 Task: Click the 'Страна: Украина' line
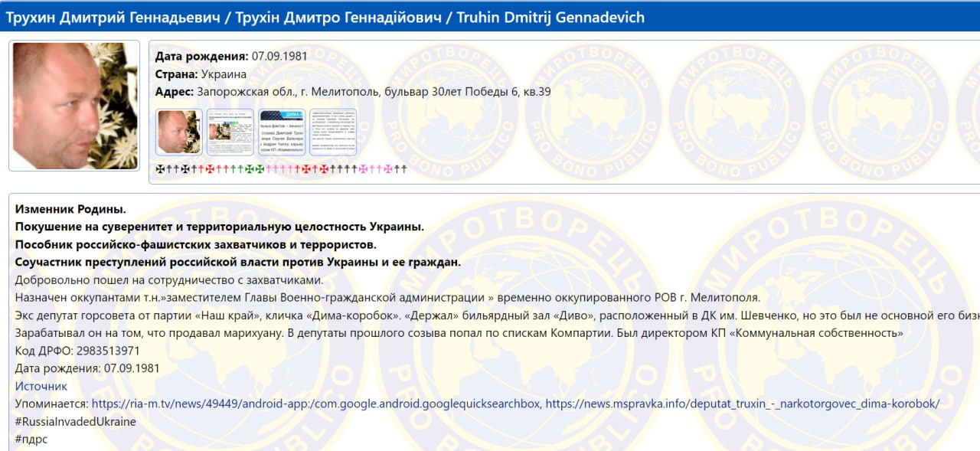201,74
